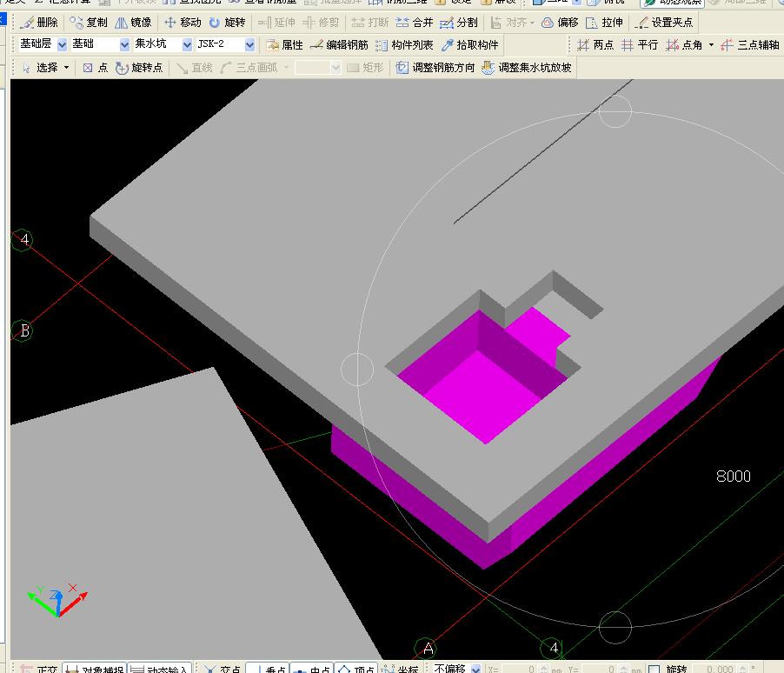Image resolution: width=784 pixels, height=673 pixels.
Task: Toggle 对象捕捉 (Object Snap) in status bar
Action: (95, 669)
